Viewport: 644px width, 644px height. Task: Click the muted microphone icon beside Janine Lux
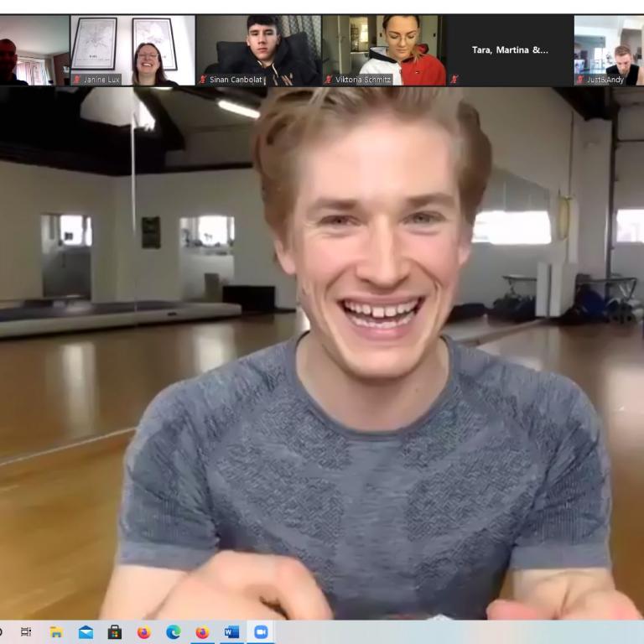coord(78,80)
